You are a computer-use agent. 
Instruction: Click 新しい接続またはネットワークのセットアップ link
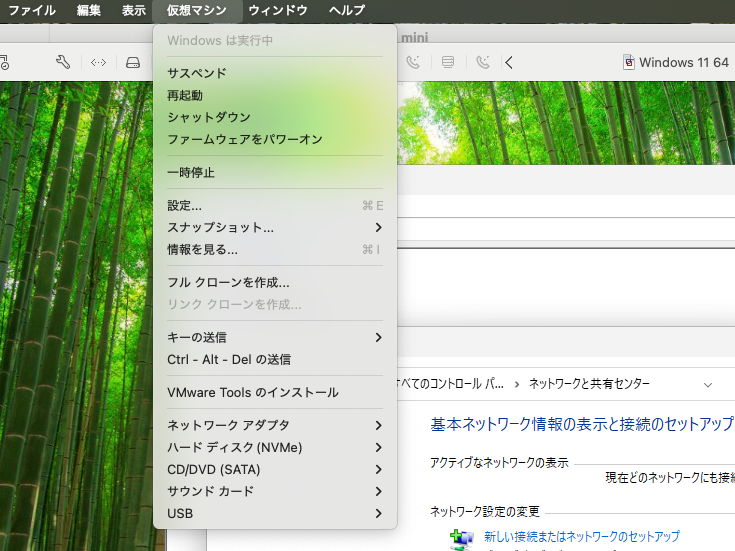coord(582,536)
